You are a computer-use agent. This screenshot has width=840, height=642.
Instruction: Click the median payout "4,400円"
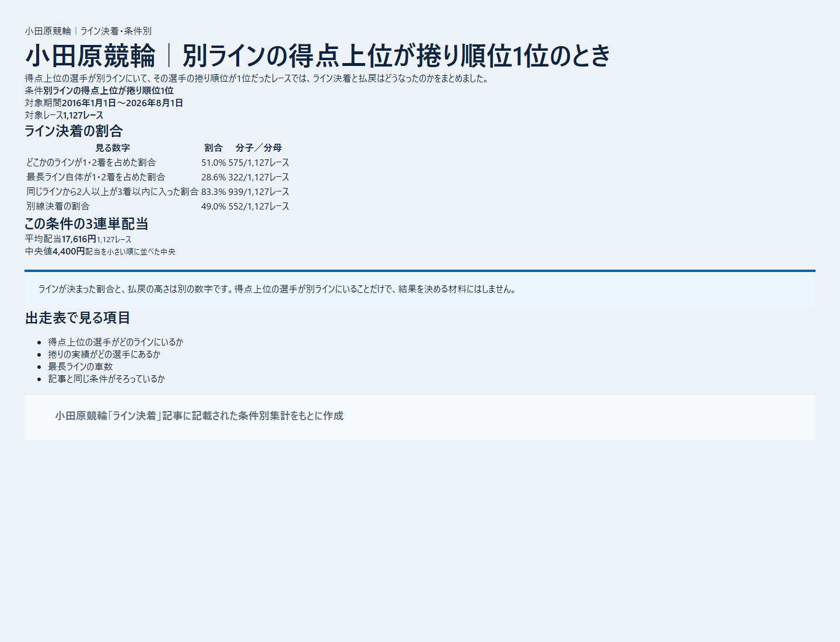coord(69,252)
